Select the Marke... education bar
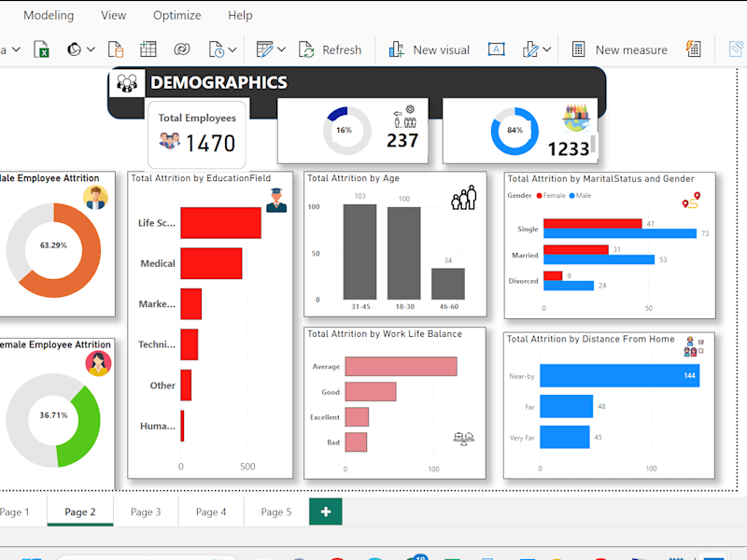 [x=191, y=304]
